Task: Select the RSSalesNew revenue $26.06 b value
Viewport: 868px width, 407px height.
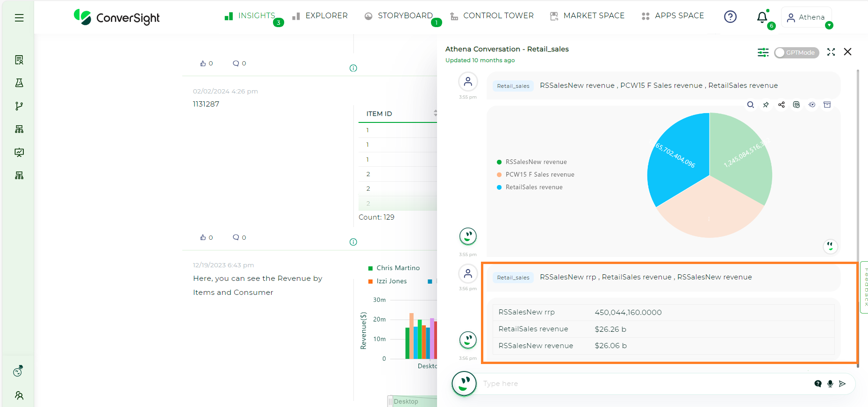Action: [x=610, y=346]
